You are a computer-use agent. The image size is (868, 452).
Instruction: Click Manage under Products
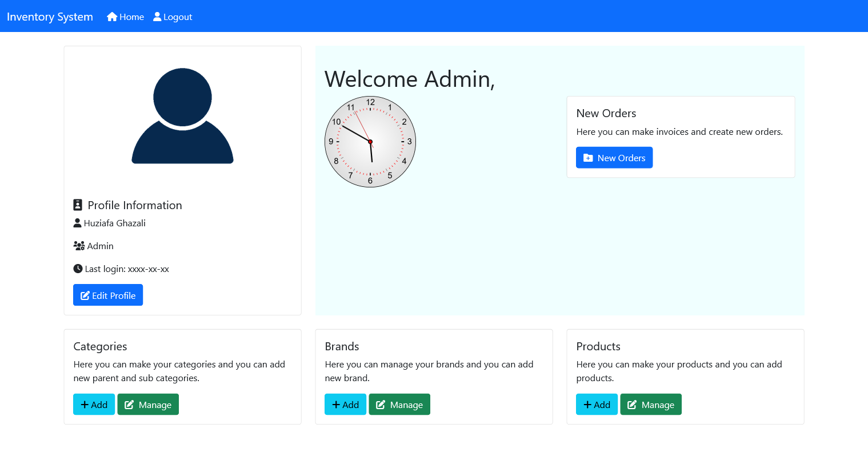coord(651,404)
